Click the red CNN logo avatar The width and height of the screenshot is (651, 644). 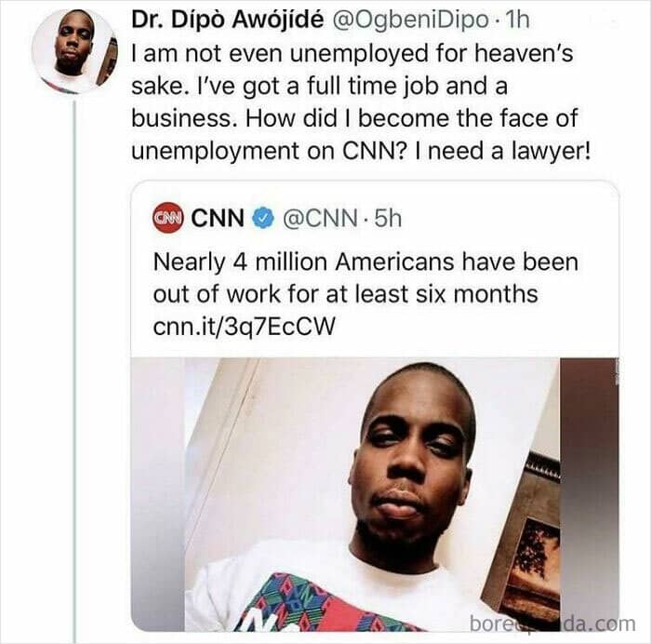tap(167, 218)
